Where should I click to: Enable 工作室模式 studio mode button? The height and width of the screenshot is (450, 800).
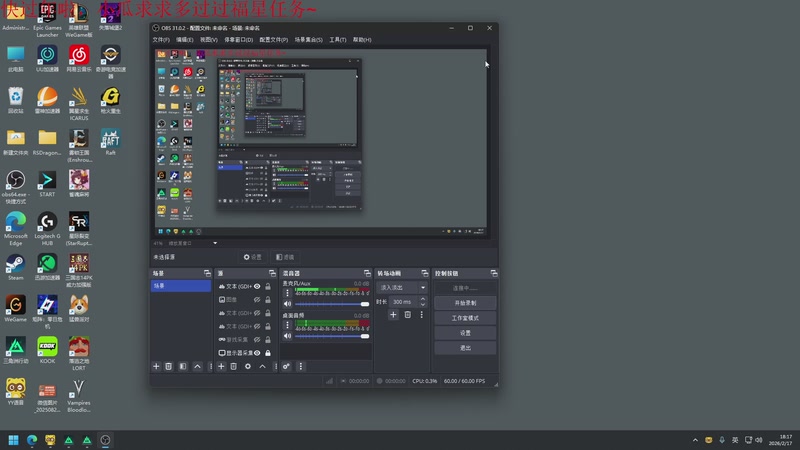coord(465,318)
